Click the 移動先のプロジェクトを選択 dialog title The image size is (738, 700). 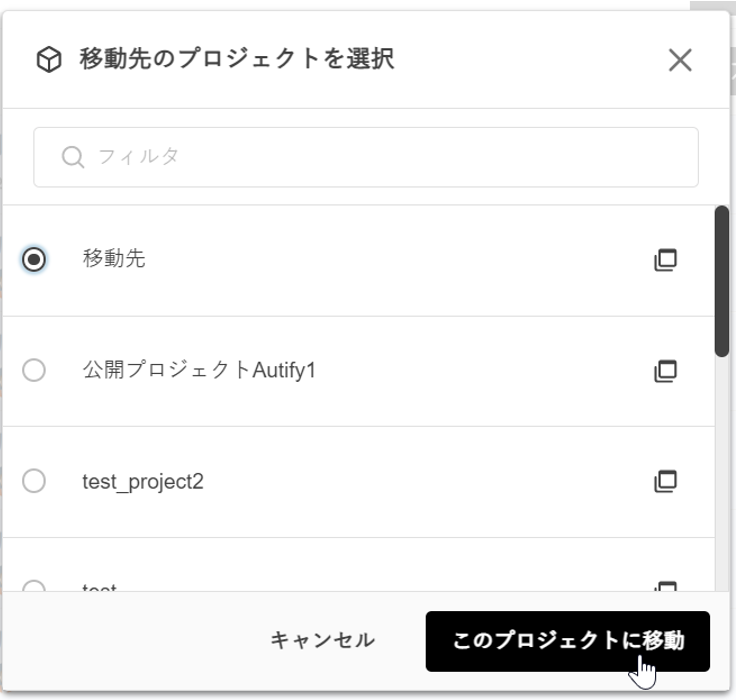237,59
